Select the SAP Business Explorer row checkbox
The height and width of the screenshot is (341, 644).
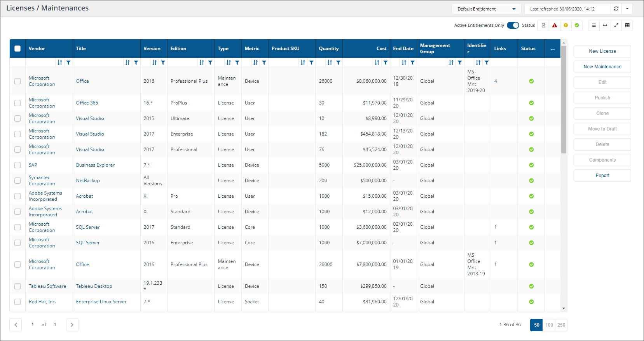click(x=17, y=165)
